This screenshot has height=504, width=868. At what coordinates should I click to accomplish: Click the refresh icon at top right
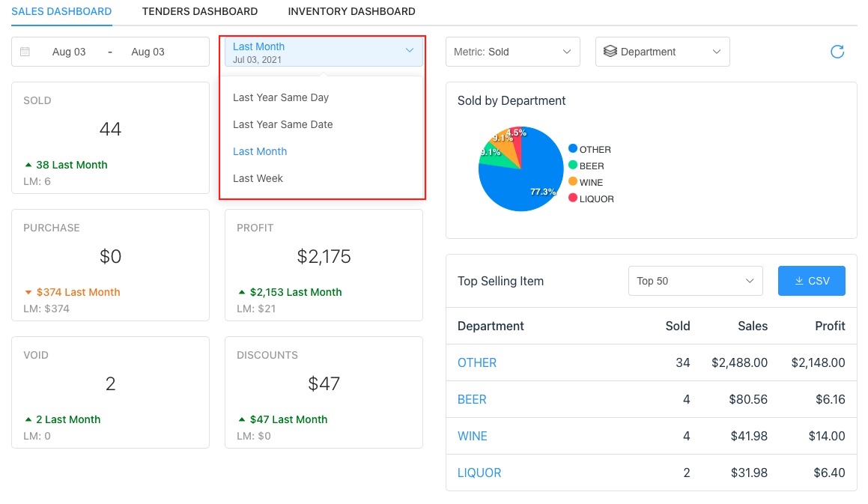pyautogui.click(x=837, y=52)
